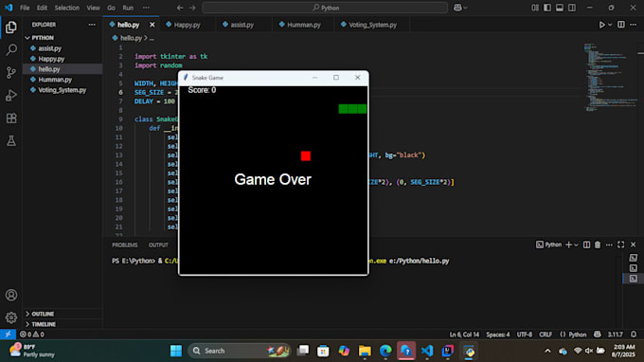Viewport: 644px width, 362px height.
Task: Open Copilot chat icon in title bar
Action: [457, 8]
